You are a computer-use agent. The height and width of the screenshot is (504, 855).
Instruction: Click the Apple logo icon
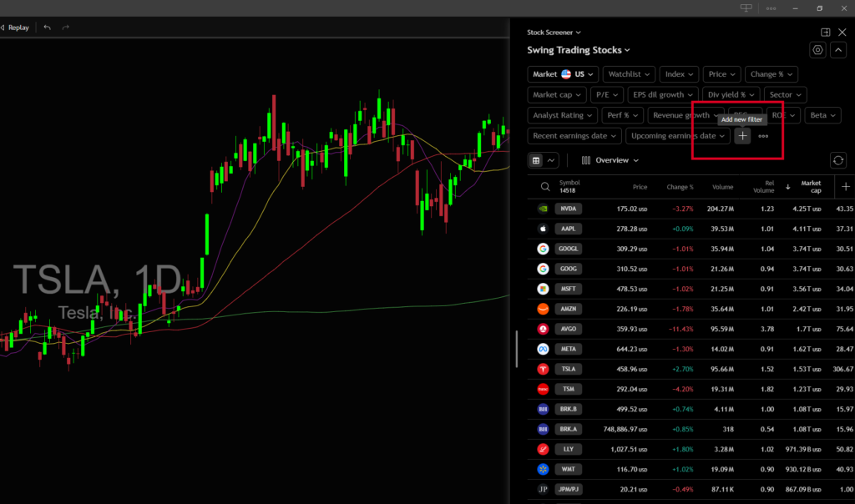[x=543, y=229]
